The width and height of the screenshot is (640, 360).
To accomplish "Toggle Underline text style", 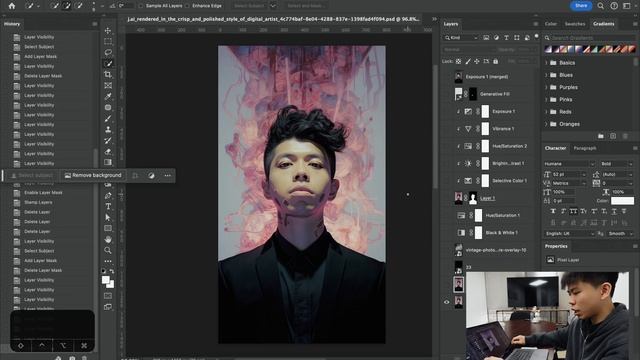I will point(614,211).
